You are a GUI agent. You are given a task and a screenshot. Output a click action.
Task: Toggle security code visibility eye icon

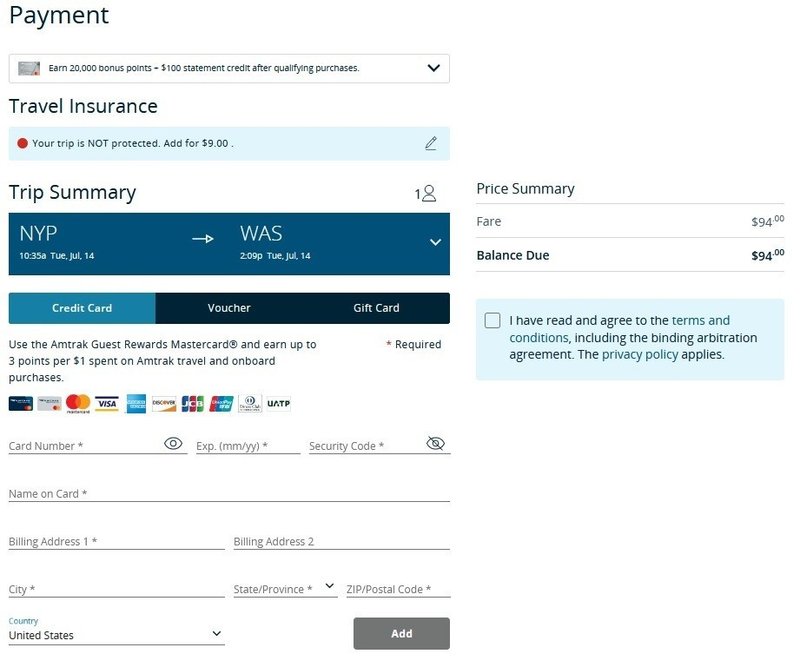(x=435, y=443)
